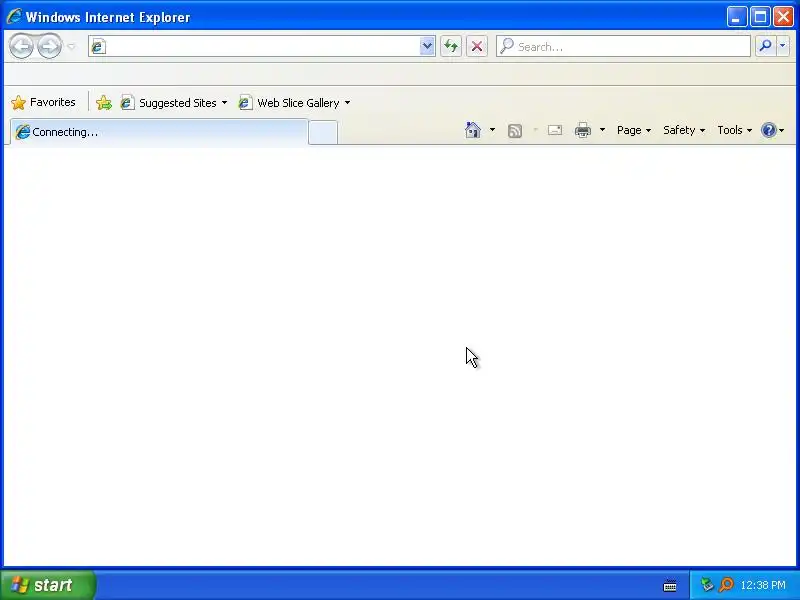Open search provider options dropdown
The width and height of the screenshot is (800, 600).
coord(783,46)
